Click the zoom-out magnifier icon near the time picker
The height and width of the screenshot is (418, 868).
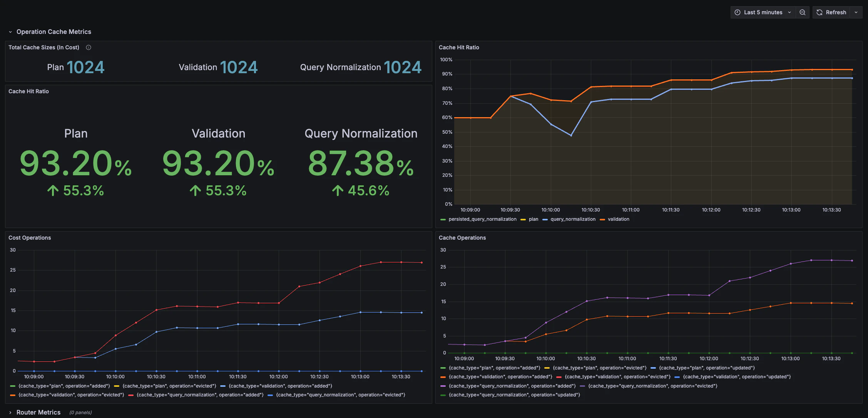tap(802, 12)
